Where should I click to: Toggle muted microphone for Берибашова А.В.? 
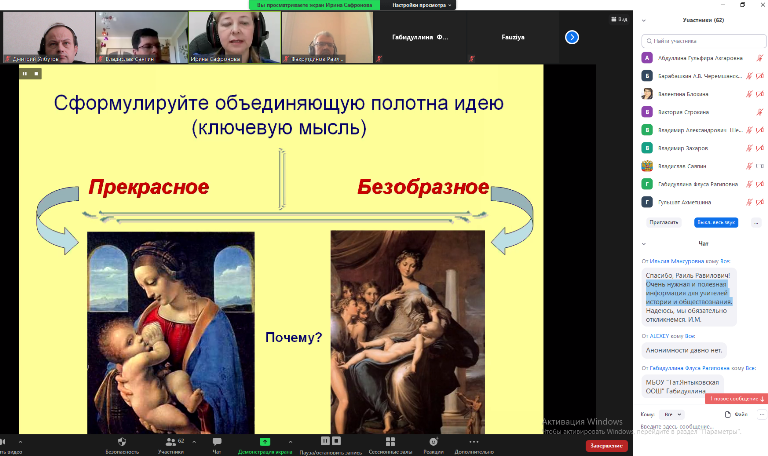[749, 76]
